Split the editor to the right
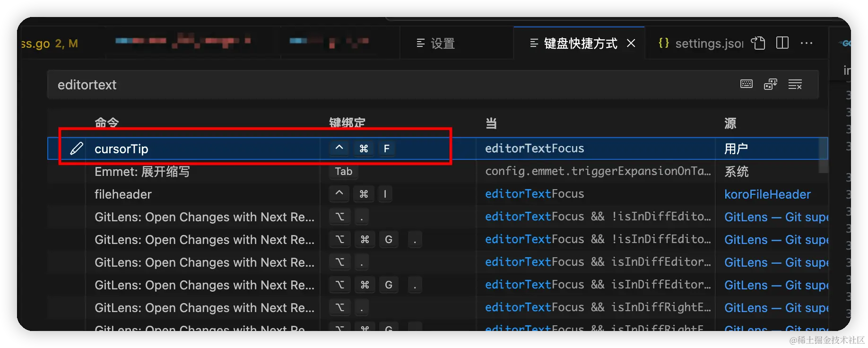 coord(782,43)
